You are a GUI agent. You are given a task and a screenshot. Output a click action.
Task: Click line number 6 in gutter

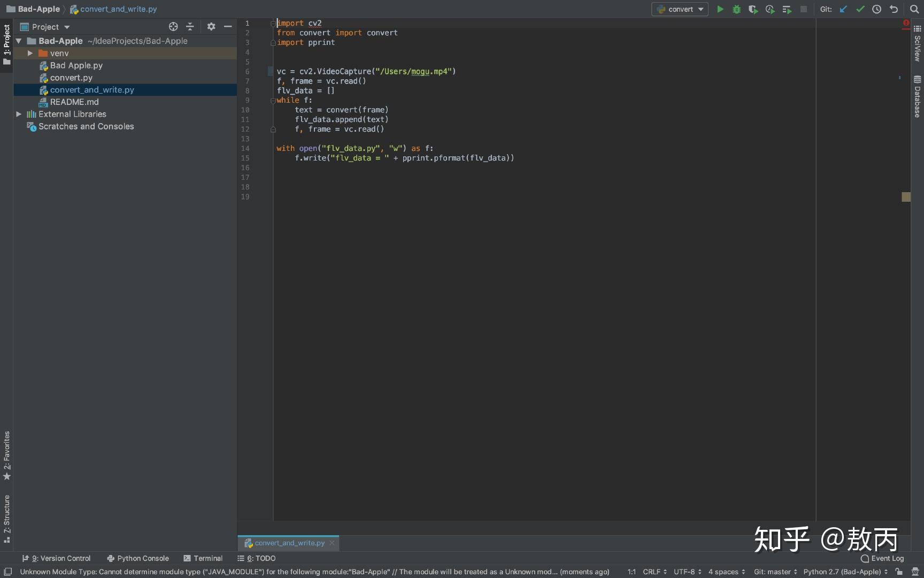(247, 72)
